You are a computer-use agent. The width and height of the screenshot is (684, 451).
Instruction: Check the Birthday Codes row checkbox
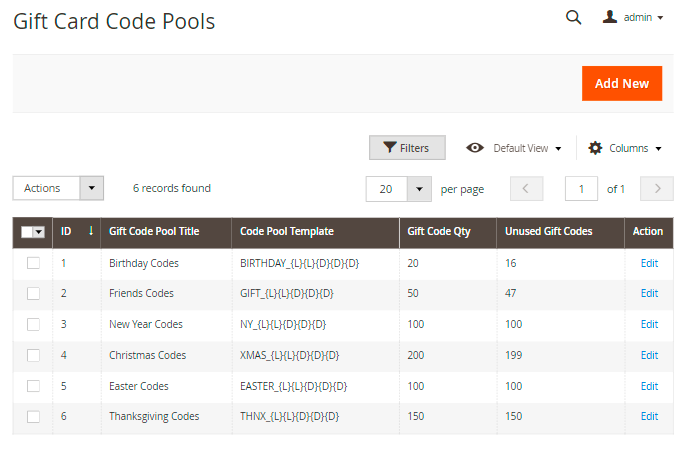(x=33, y=263)
